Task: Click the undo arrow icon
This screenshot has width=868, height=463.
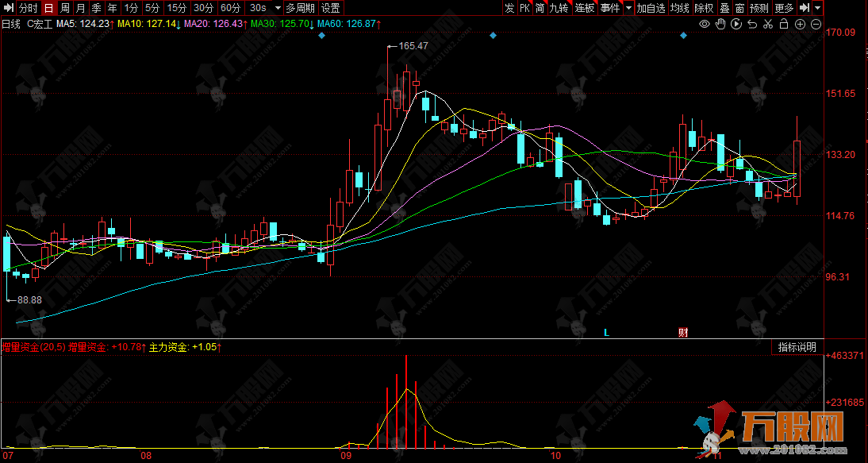Action: click(752, 25)
